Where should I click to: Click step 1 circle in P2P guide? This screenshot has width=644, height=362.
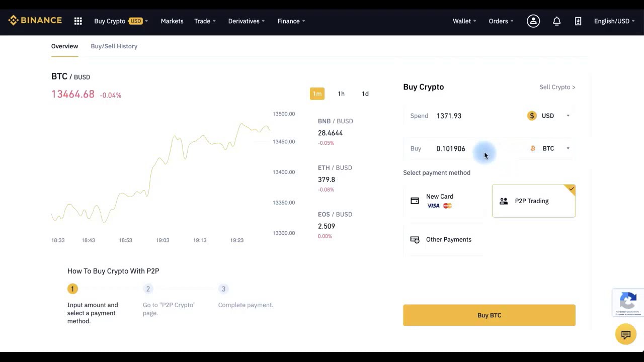point(72,289)
